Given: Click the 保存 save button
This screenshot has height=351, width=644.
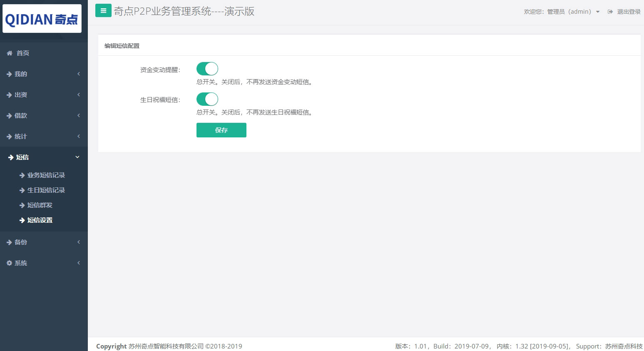Looking at the screenshot, I should pos(221,130).
